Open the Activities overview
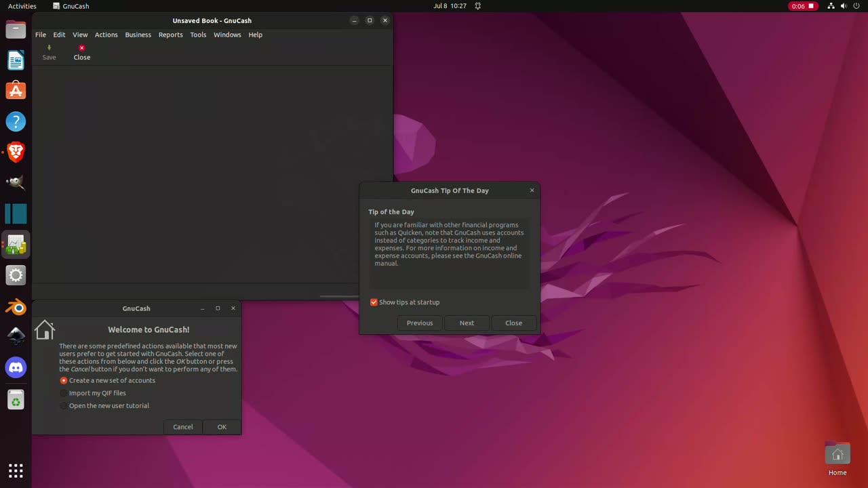The width and height of the screenshot is (868, 488). pos(22,6)
